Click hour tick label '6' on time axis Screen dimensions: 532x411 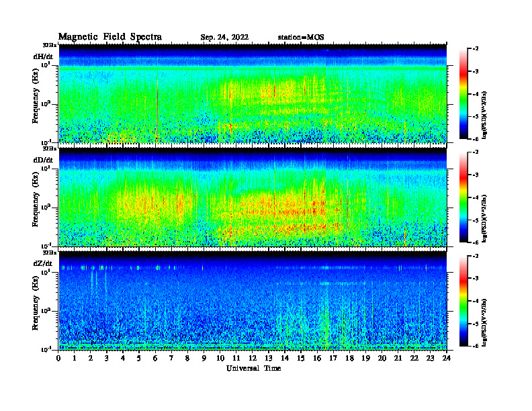[x=155, y=358]
